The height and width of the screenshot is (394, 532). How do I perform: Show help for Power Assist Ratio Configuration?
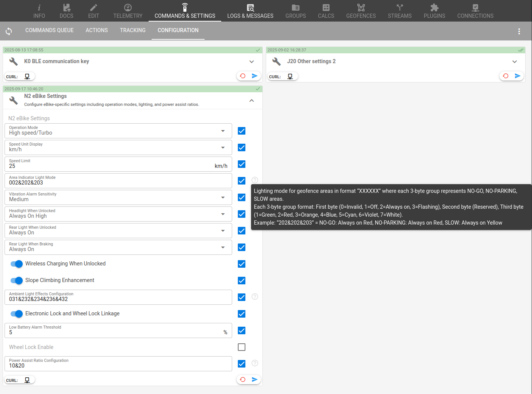pos(255,363)
